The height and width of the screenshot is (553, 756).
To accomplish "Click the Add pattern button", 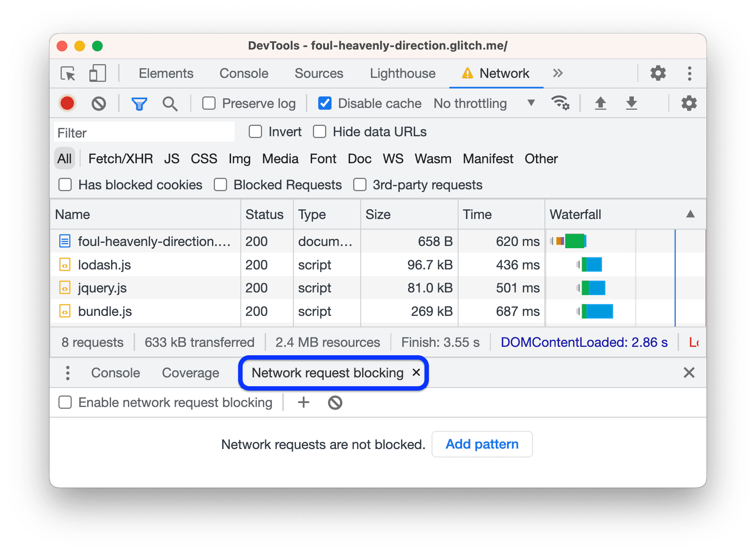I will [482, 444].
